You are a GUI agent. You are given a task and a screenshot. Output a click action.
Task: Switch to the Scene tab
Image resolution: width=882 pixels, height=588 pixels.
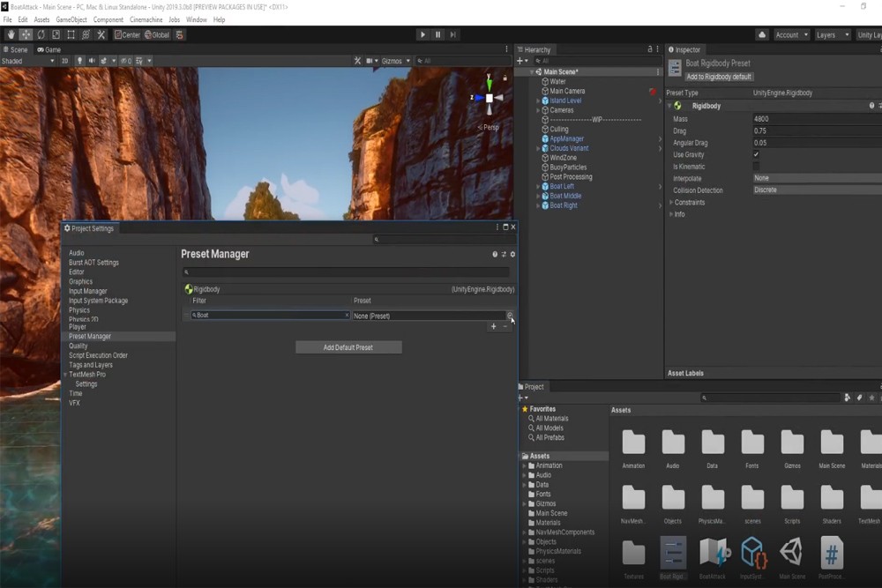[15, 49]
